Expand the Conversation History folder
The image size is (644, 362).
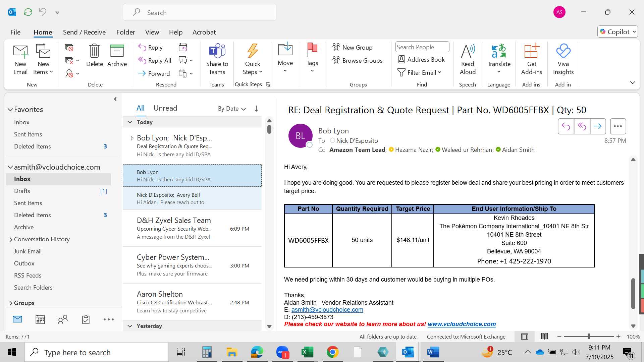(x=11, y=239)
